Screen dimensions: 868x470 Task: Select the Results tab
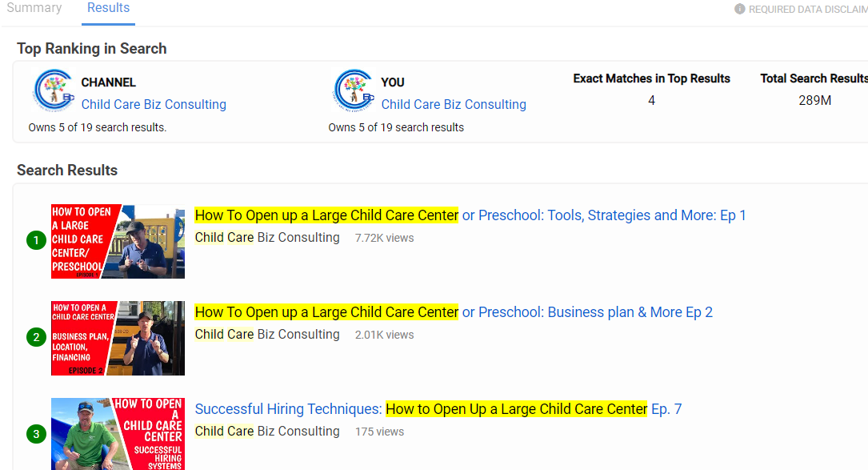click(108, 8)
